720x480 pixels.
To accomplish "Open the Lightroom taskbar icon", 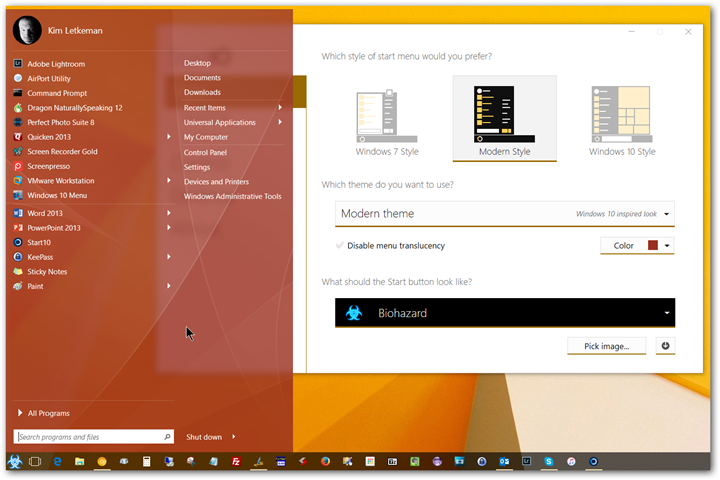I will (527, 461).
